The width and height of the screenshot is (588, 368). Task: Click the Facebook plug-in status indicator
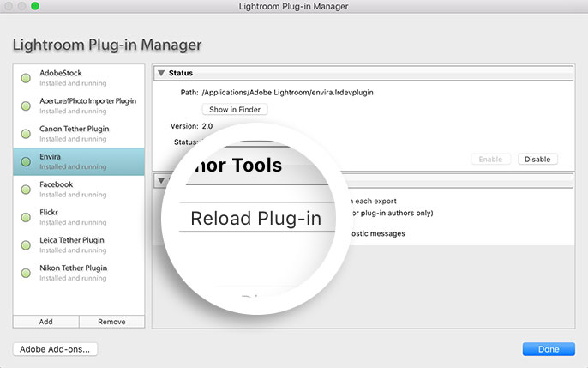click(26, 190)
